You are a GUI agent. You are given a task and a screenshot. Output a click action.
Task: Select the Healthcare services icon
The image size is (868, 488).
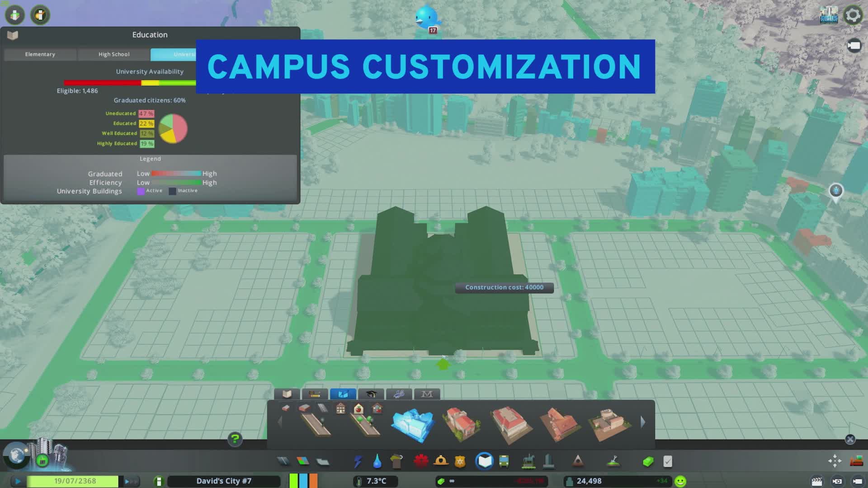(x=421, y=461)
